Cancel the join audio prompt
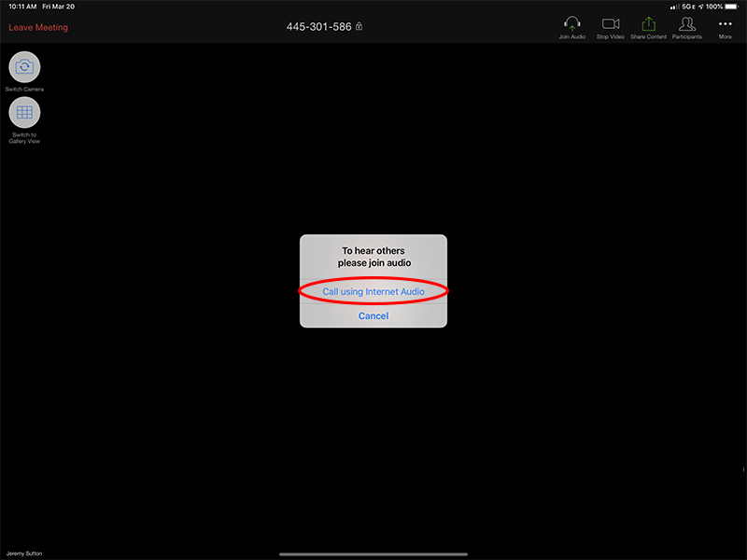This screenshot has height=560, width=747. (x=373, y=315)
